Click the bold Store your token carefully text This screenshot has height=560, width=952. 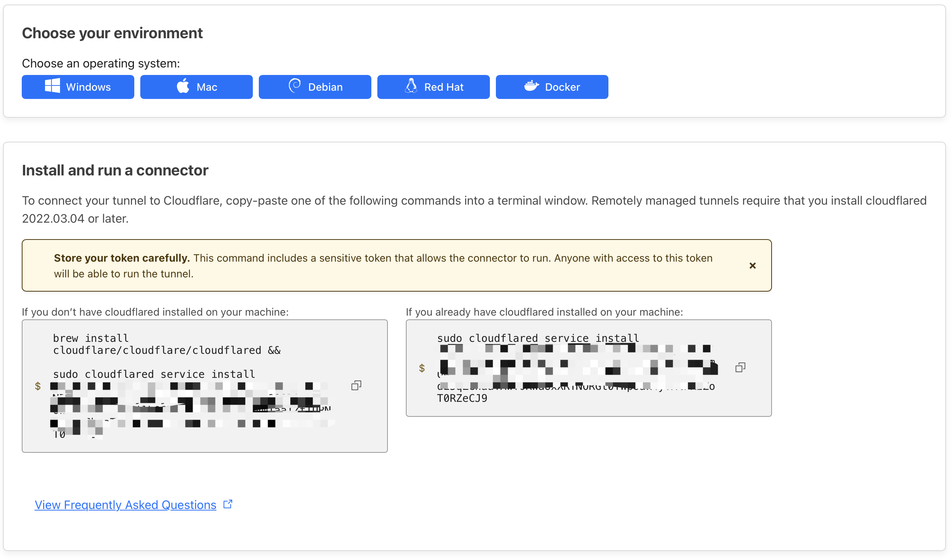pos(122,258)
